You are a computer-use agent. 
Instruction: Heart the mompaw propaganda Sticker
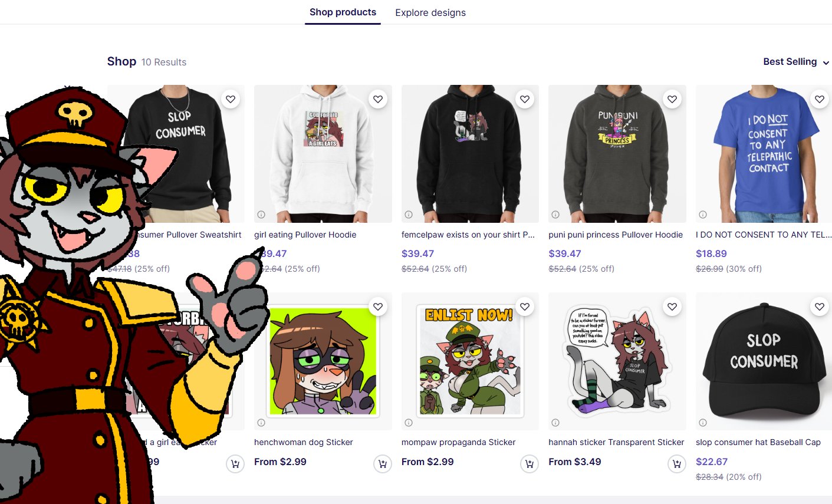pyautogui.click(x=525, y=307)
